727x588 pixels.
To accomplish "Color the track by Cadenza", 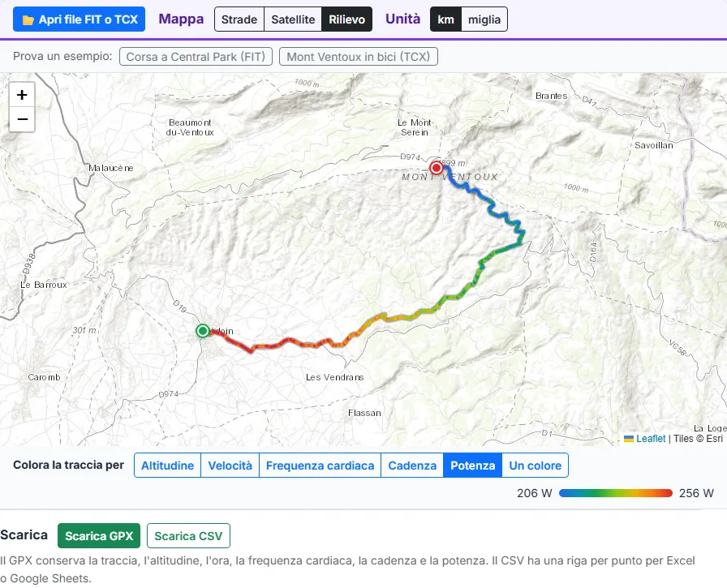I will [x=412, y=466].
